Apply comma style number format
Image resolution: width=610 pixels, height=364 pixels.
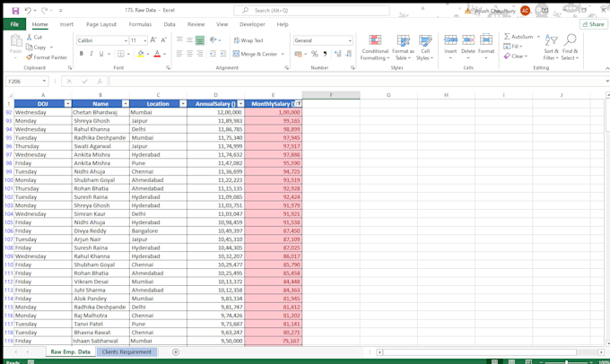click(x=326, y=54)
